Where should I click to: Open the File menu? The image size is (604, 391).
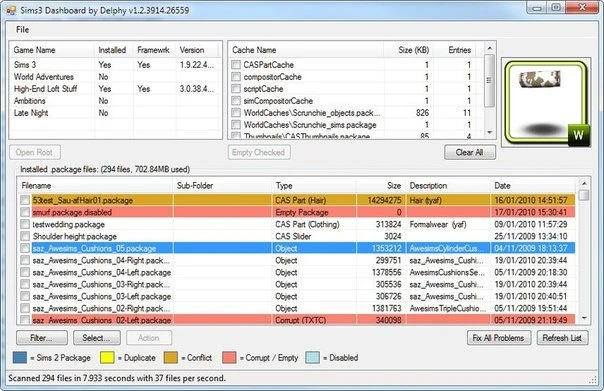[x=22, y=30]
